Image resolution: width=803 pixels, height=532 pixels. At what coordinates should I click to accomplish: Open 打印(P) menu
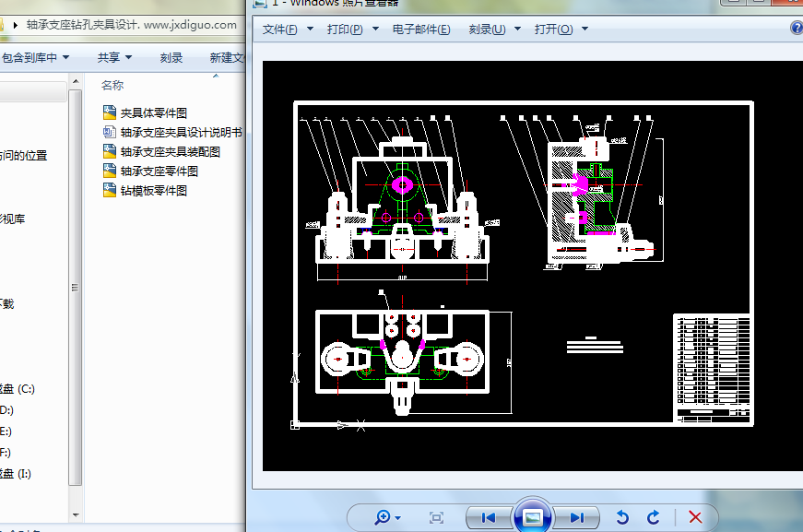click(345, 30)
